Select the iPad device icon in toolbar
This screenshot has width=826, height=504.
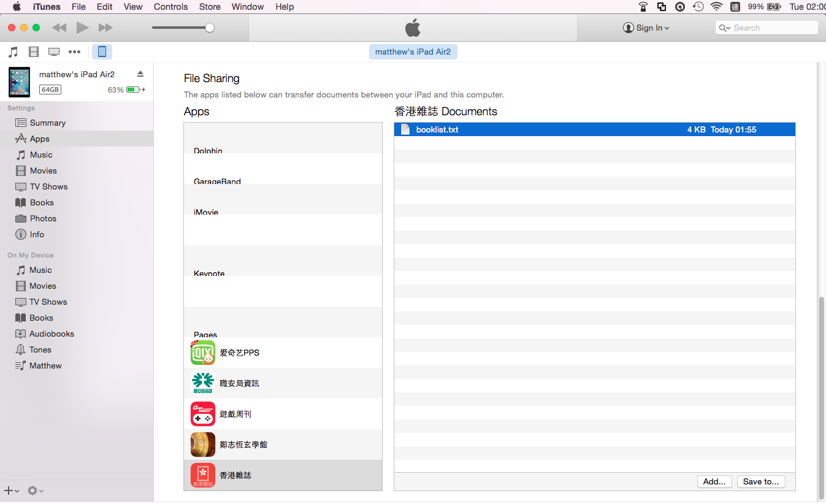102,52
